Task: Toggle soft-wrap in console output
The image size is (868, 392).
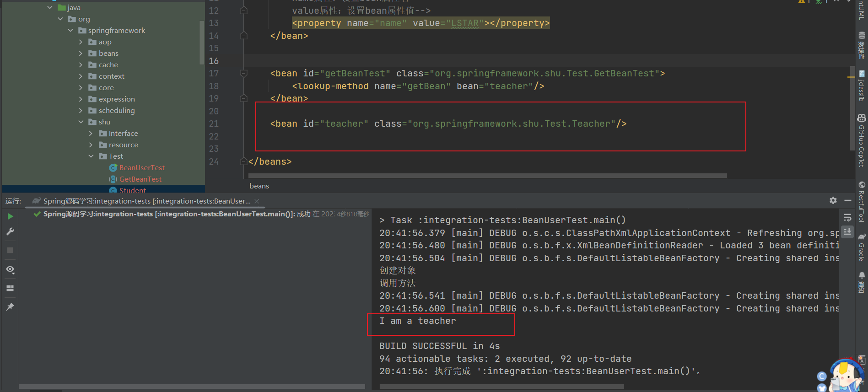Action: pos(847,217)
